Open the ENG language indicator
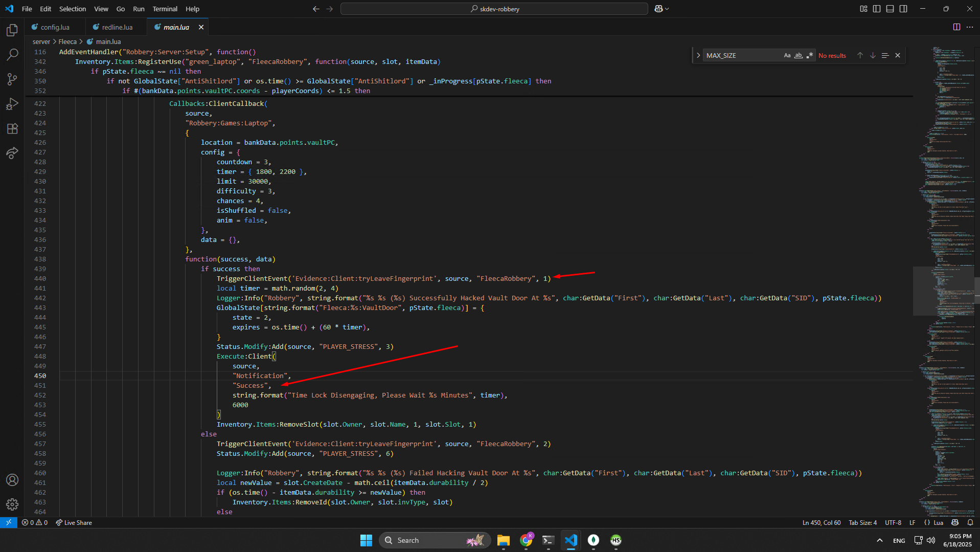The width and height of the screenshot is (980, 552). pyautogui.click(x=899, y=540)
